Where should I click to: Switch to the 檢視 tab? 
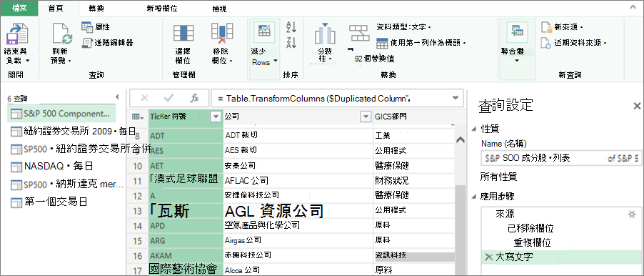(x=219, y=9)
